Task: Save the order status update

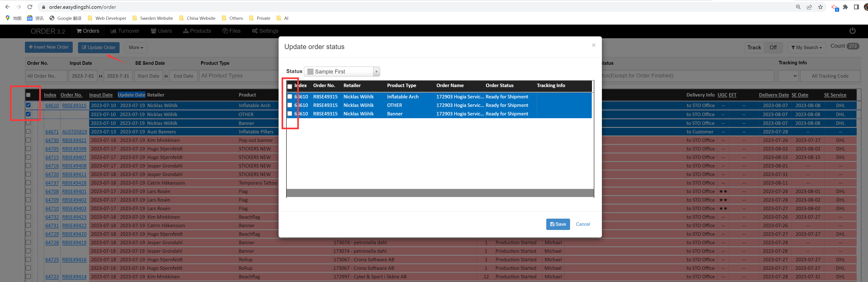Action: (558, 224)
